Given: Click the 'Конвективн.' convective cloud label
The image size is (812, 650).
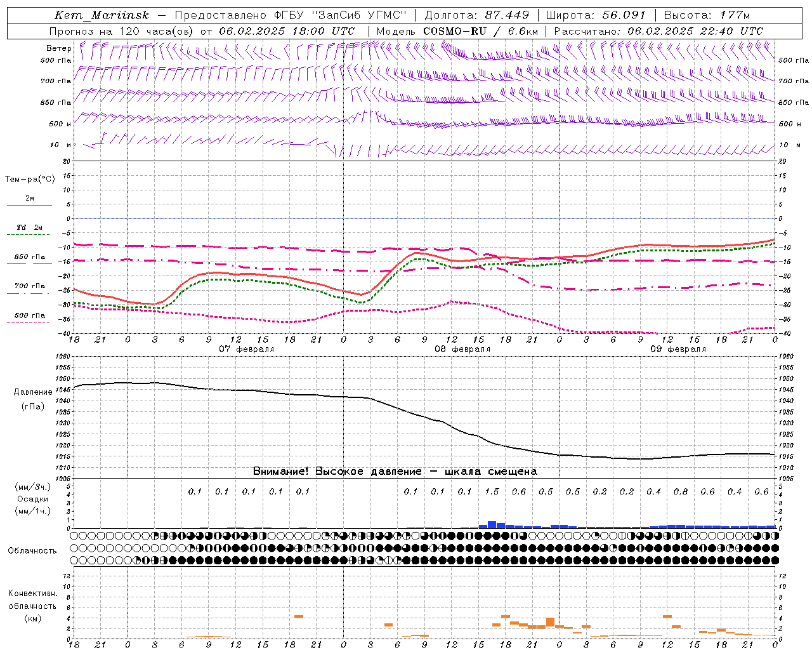Looking at the screenshot, I should pos(33,594).
